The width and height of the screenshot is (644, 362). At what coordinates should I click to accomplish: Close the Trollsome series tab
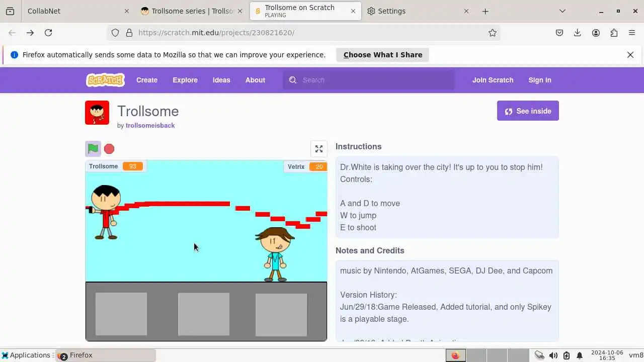(x=240, y=11)
